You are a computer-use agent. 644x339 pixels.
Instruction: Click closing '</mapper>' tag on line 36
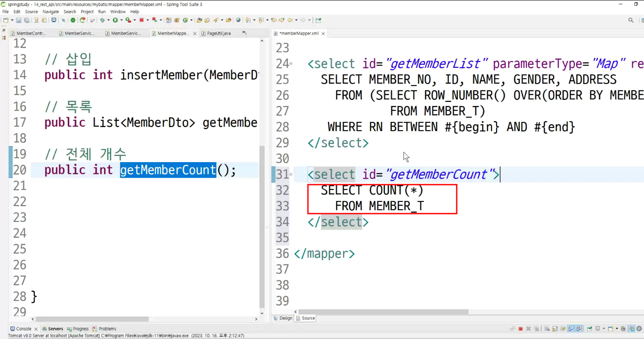324,254
